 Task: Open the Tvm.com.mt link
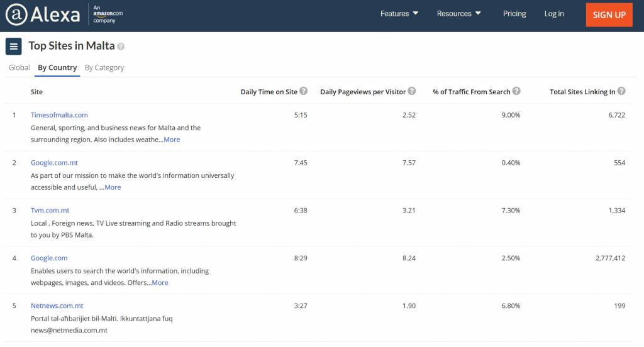(x=50, y=210)
